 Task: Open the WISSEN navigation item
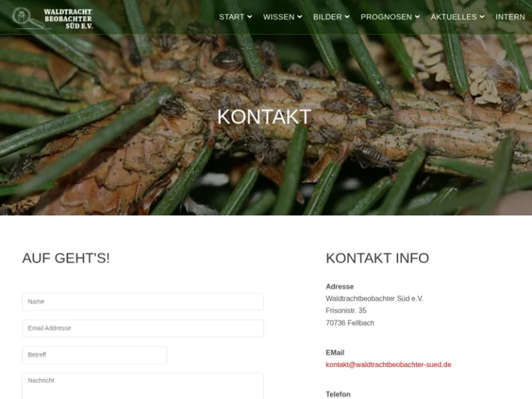[279, 17]
